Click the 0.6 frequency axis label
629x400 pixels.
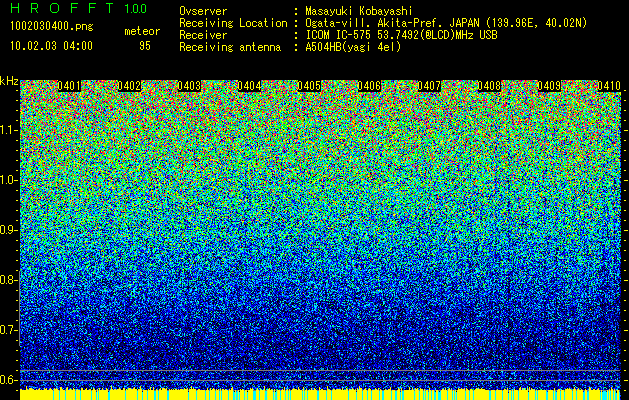(x=8, y=380)
